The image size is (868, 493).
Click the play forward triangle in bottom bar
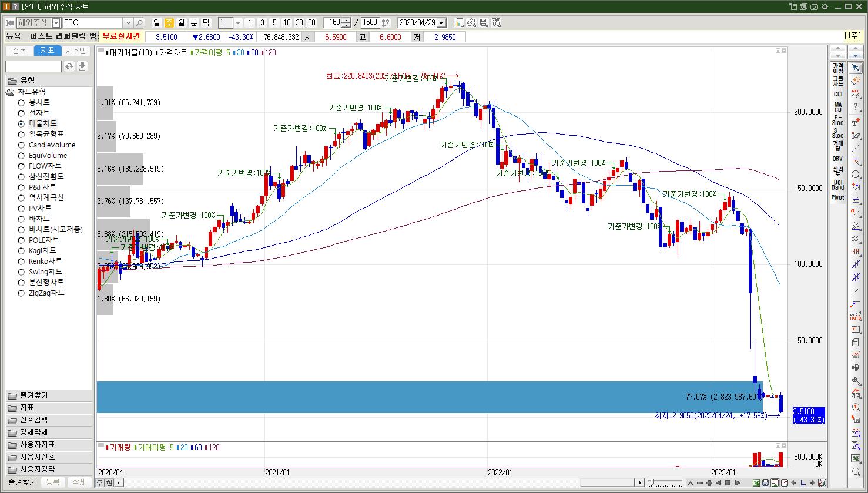coord(738,483)
